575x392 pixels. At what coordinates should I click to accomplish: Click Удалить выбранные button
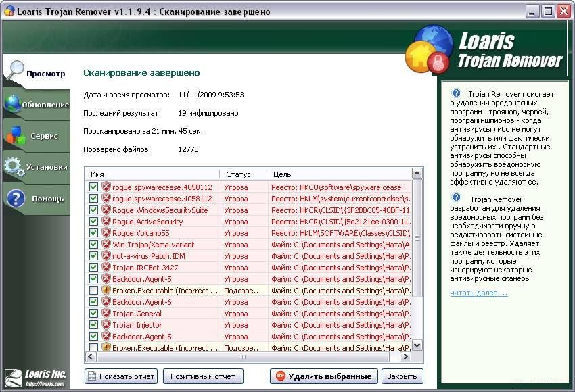(x=324, y=376)
